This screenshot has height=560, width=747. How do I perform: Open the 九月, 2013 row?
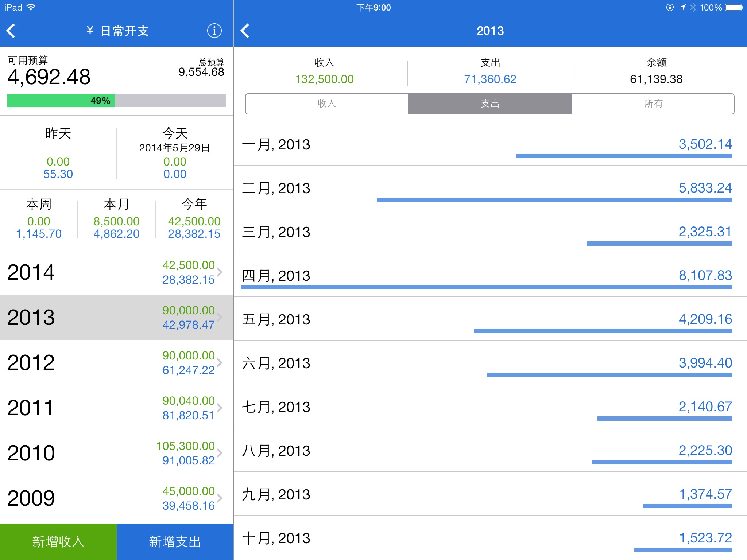pyautogui.click(x=490, y=494)
